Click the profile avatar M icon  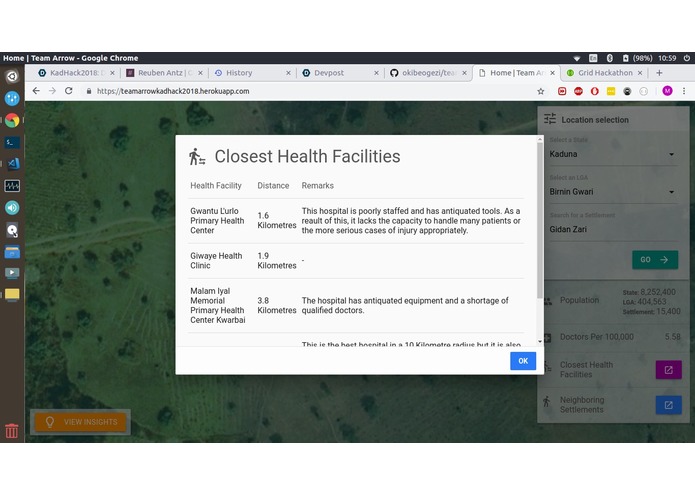pos(667,91)
